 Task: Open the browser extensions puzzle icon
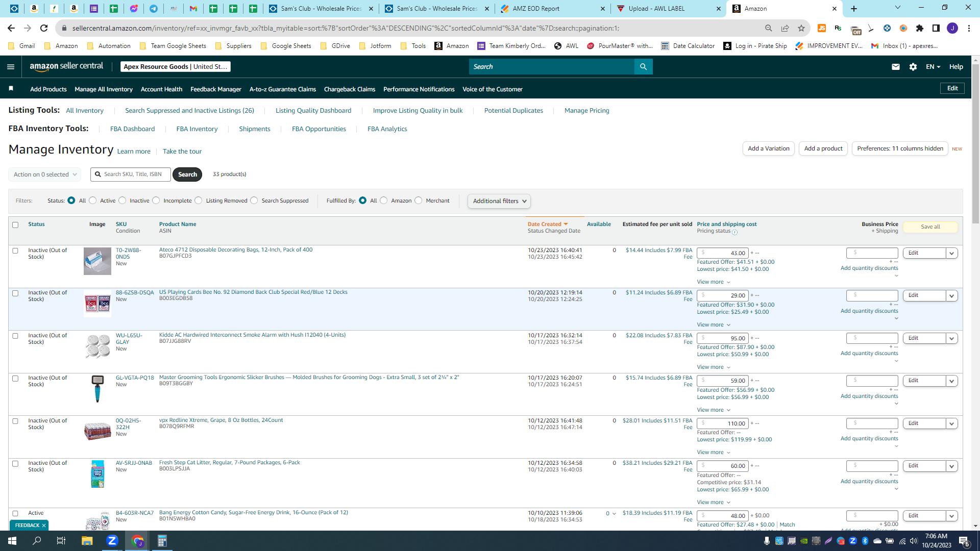coord(920,28)
